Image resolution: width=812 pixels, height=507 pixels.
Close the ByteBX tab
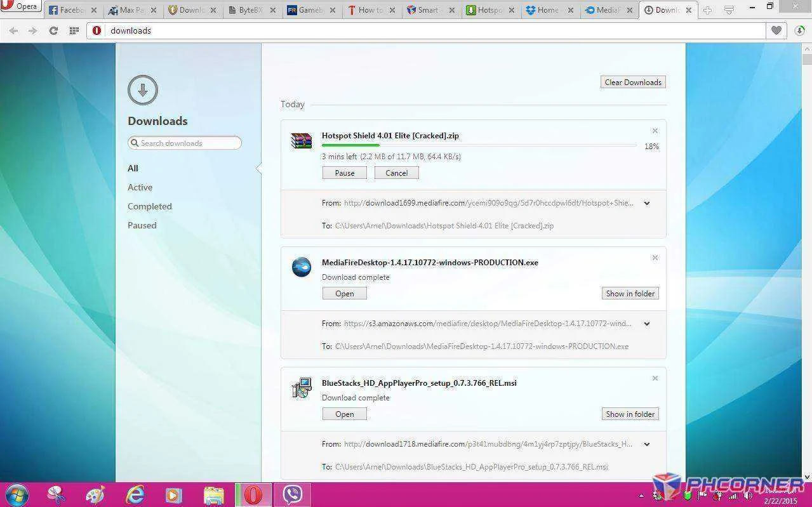click(272, 10)
